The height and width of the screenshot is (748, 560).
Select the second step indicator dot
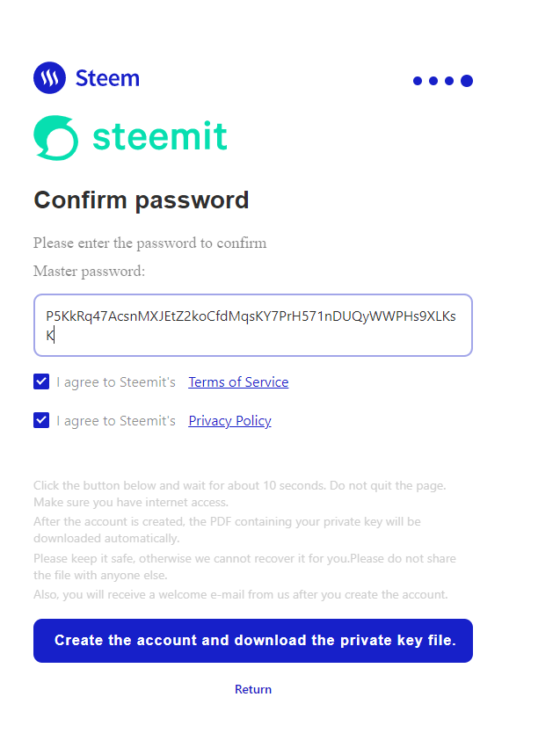coord(433,81)
